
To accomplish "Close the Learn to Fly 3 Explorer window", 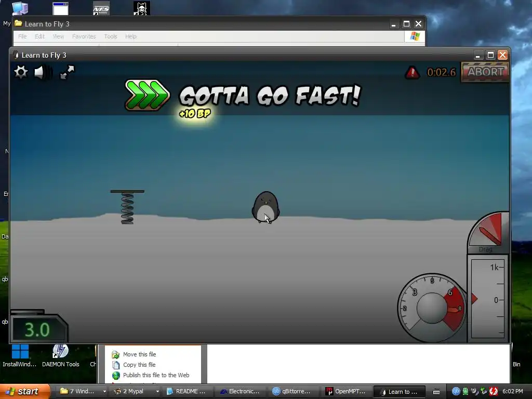I will coord(418,24).
